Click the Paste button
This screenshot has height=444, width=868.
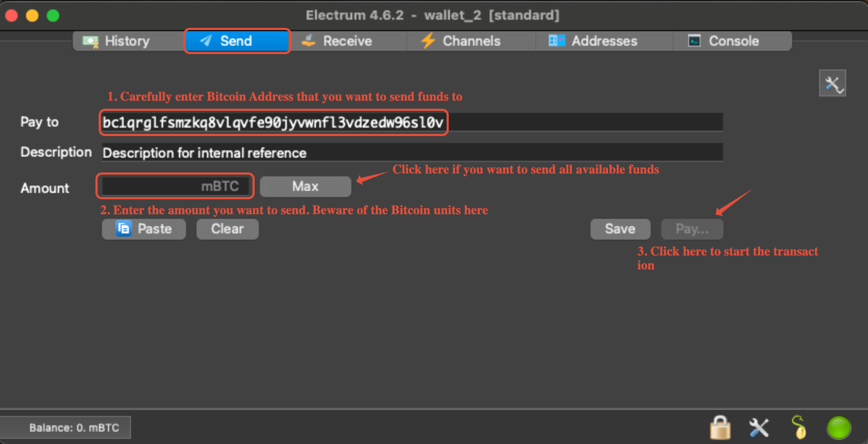144,229
